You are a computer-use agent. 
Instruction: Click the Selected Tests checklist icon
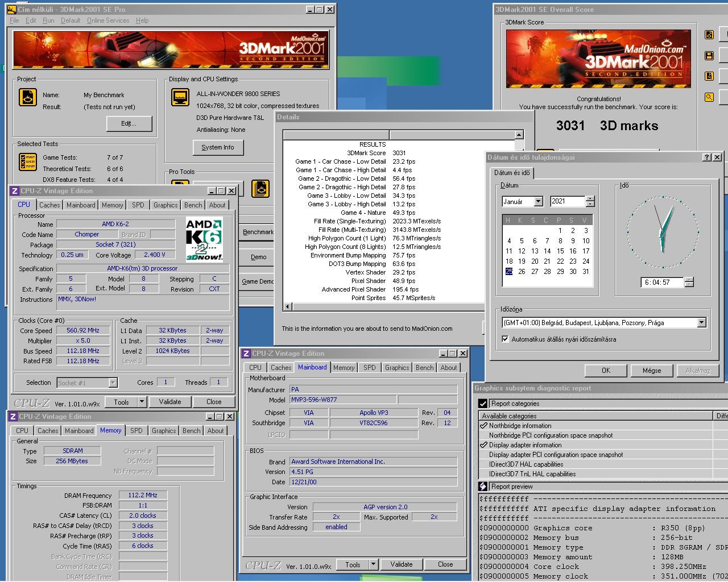tap(28, 162)
